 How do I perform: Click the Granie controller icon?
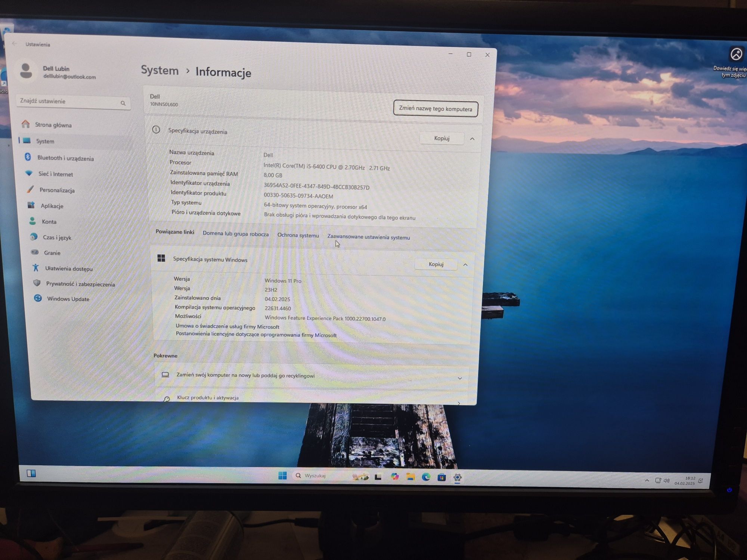[x=35, y=252]
